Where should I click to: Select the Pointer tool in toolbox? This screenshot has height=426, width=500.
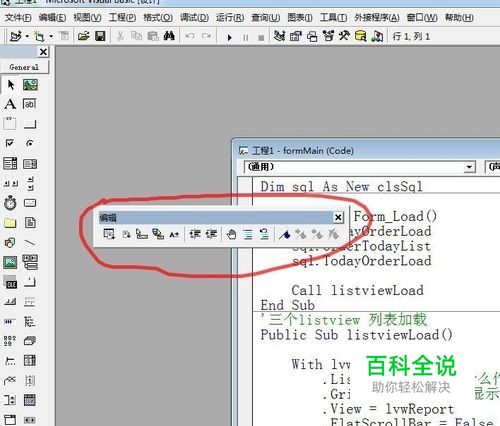click(x=10, y=85)
